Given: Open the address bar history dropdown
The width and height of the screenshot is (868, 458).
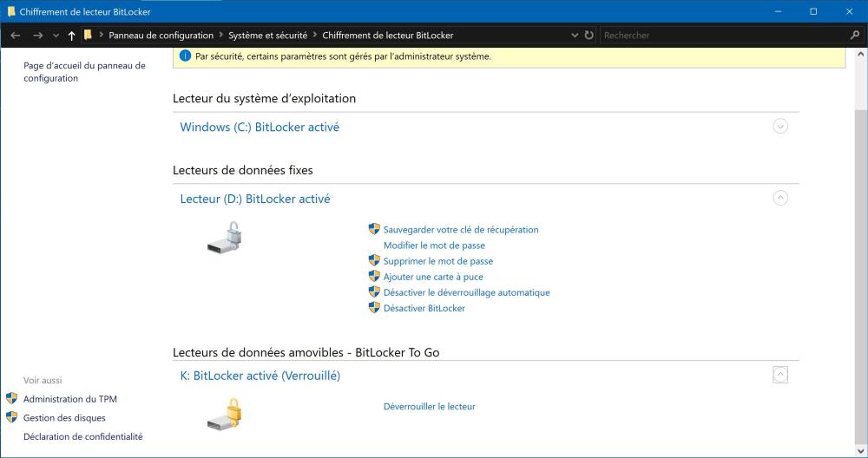Looking at the screenshot, I should pyautogui.click(x=575, y=36).
